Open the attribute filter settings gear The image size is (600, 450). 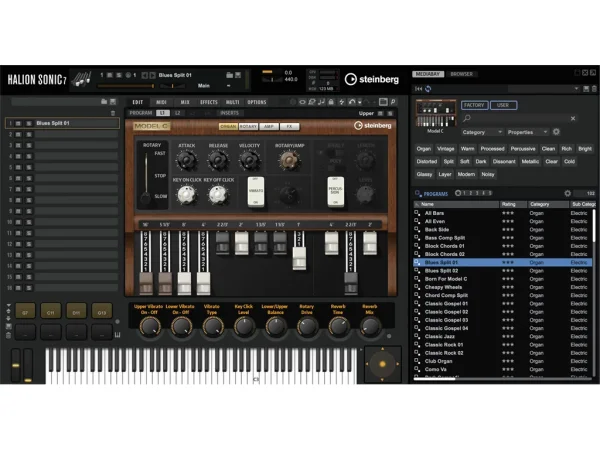557,132
